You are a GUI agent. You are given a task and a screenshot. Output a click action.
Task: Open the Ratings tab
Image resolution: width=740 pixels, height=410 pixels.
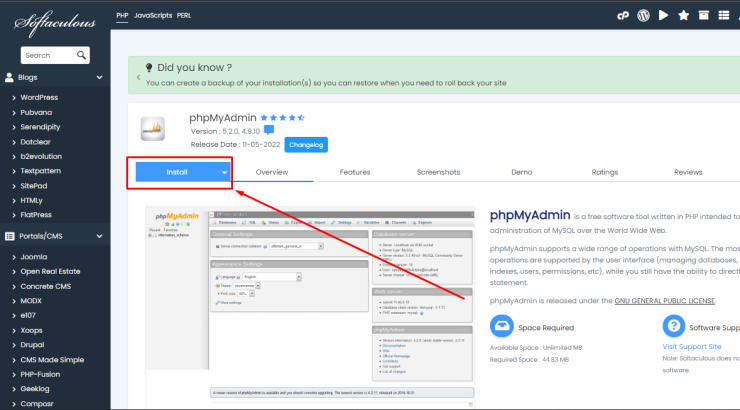click(x=605, y=172)
